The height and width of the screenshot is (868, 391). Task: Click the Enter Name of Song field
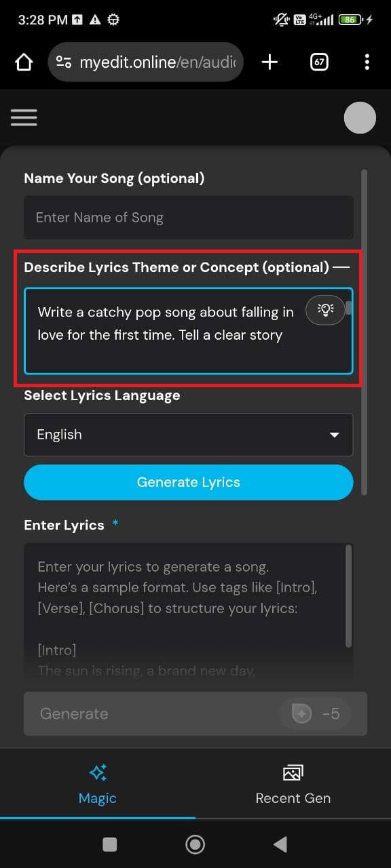189,217
